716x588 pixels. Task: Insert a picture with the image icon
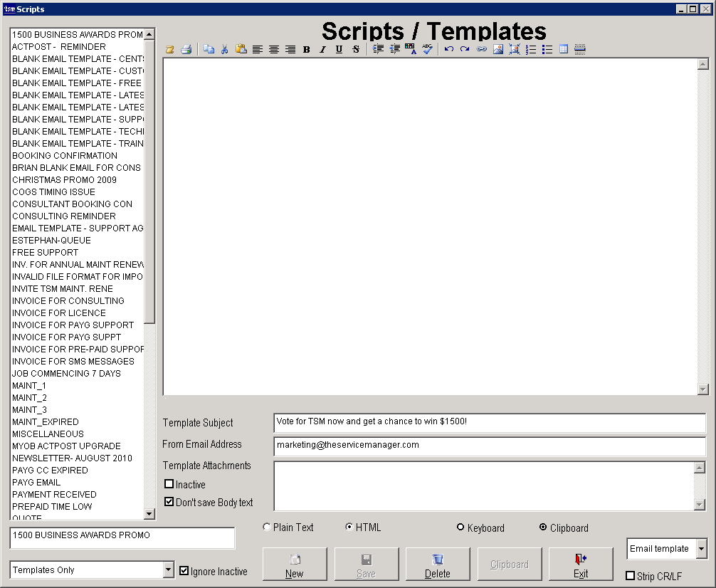(498, 49)
